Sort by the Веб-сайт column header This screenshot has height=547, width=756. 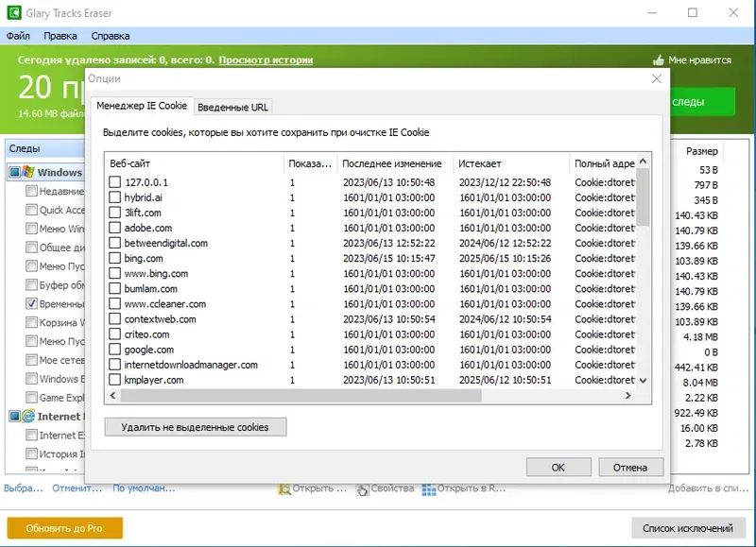(x=194, y=163)
